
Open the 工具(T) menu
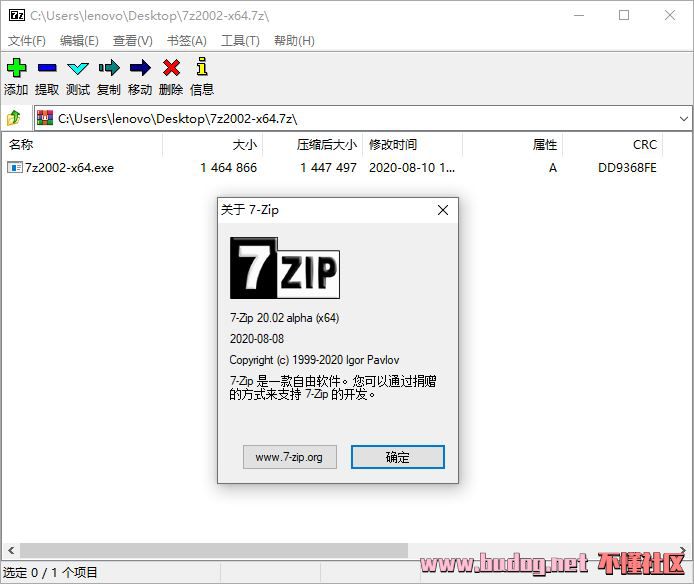pyautogui.click(x=240, y=41)
